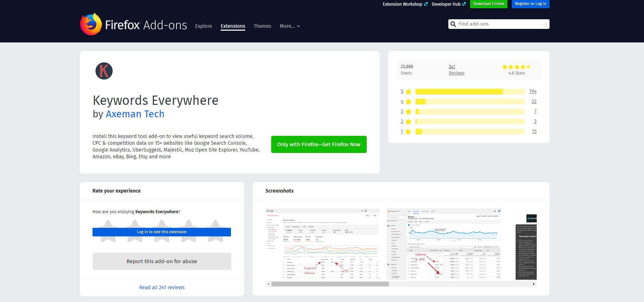The image size is (644, 302).
Task: Click Only with Firefox—Get Firefox Now
Action: pyautogui.click(x=319, y=144)
